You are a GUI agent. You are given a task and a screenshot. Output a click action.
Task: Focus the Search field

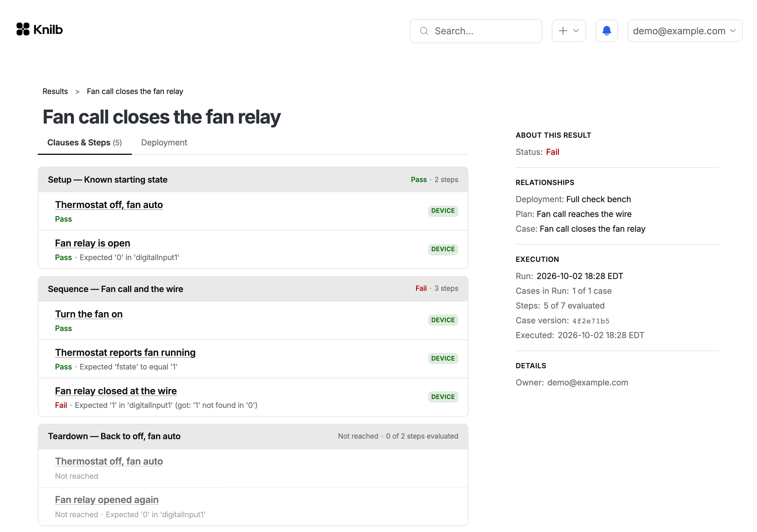pyautogui.click(x=475, y=31)
